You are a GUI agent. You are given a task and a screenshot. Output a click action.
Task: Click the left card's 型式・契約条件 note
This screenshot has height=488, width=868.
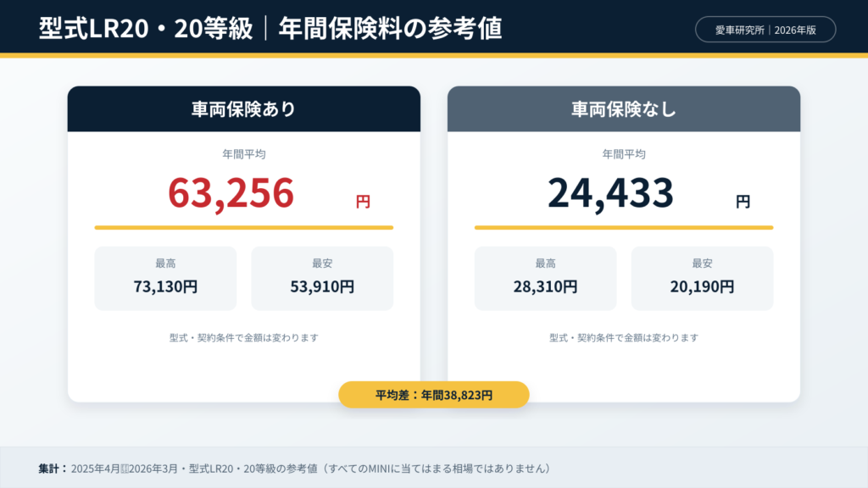tap(244, 337)
